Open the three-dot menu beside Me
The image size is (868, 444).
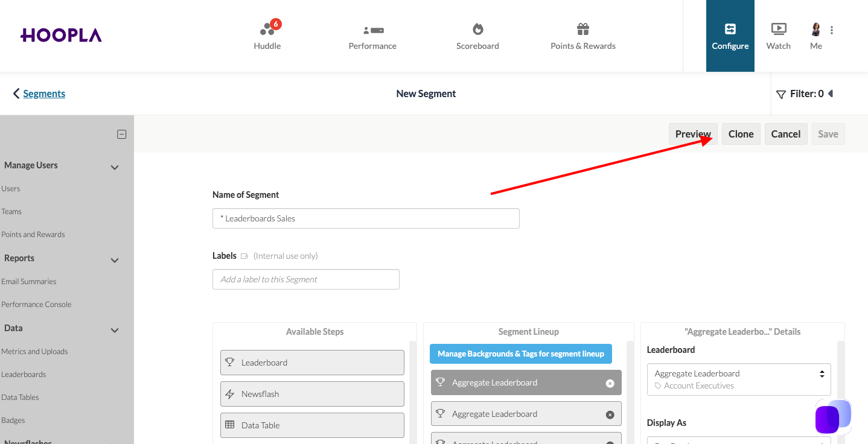click(x=832, y=30)
